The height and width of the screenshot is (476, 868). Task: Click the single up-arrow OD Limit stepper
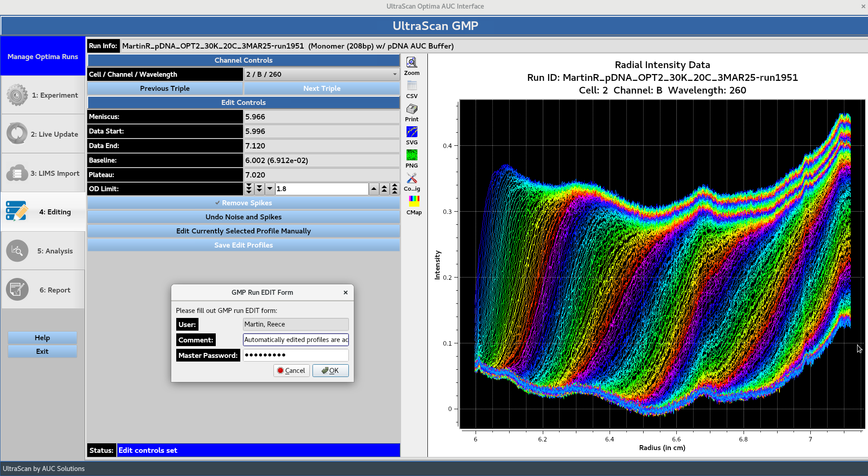click(373, 188)
